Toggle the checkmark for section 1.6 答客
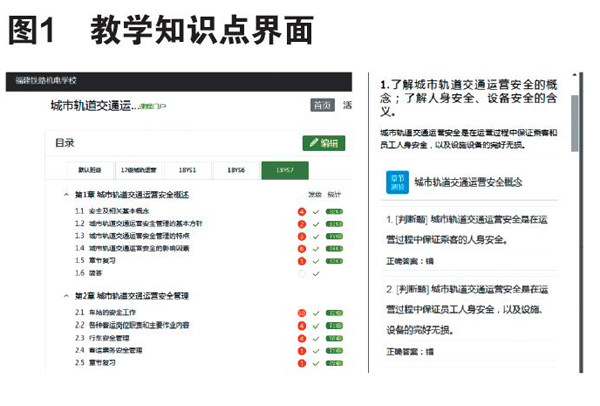600x406 pixels. pos(316,272)
